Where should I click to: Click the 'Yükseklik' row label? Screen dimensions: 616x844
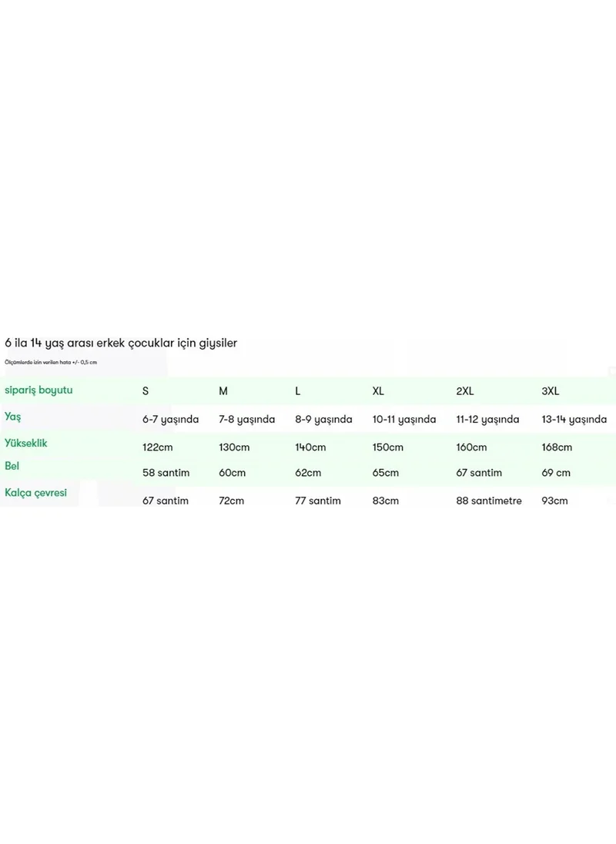pyautogui.click(x=26, y=443)
